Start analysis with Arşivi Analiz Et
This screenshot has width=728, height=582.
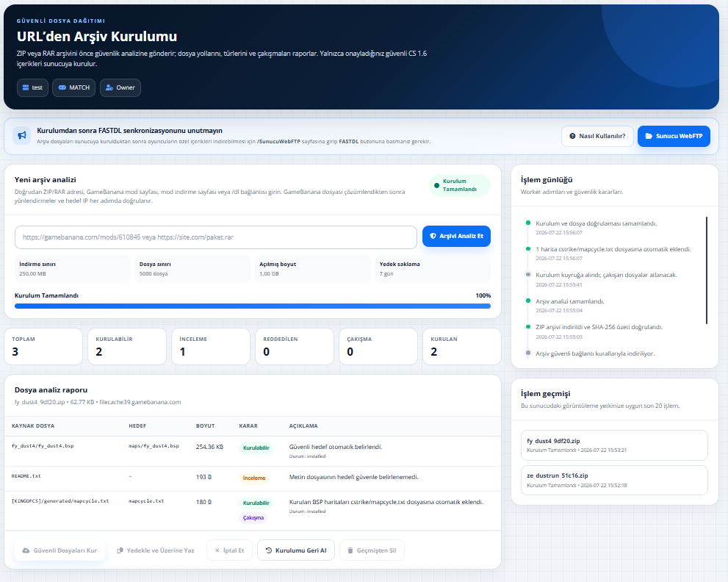456,236
